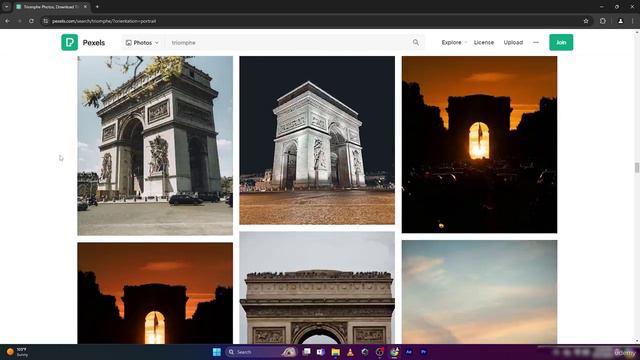Click the page vertical scrollbar thumb
Viewport: 640px width, 360px height.
click(636, 167)
